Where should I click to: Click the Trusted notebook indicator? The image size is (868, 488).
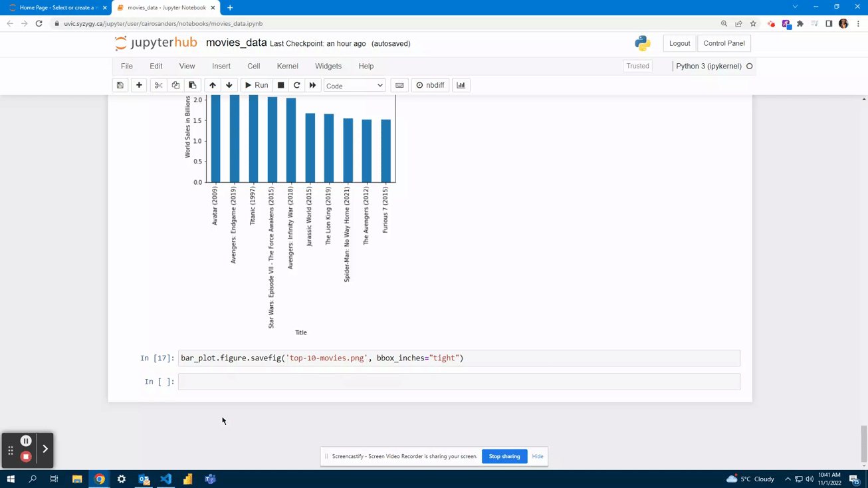pyautogui.click(x=638, y=66)
